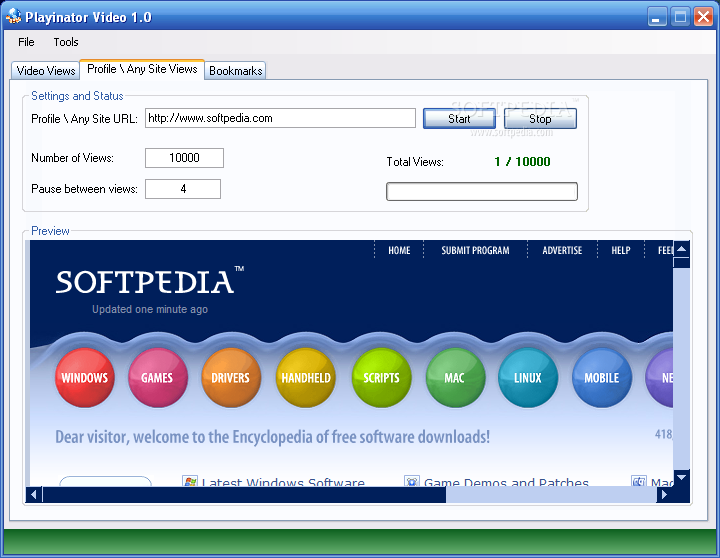The height and width of the screenshot is (558, 720).
Task: Click the Game Demos and Patches icon
Action: (x=412, y=481)
